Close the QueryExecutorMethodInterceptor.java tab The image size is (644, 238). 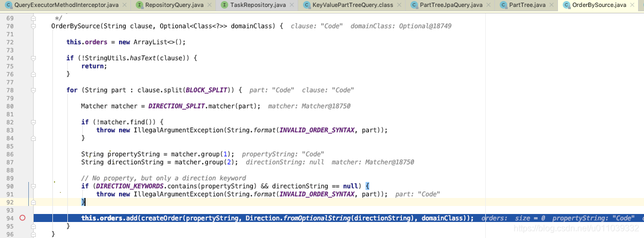pyautogui.click(x=124, y=5)
